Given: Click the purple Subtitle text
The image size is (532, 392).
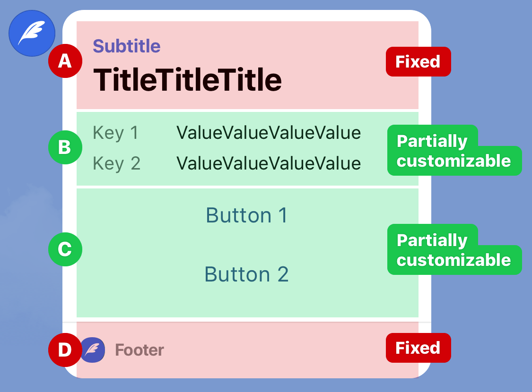Looking at the screenshot, I should click(127, 46).
